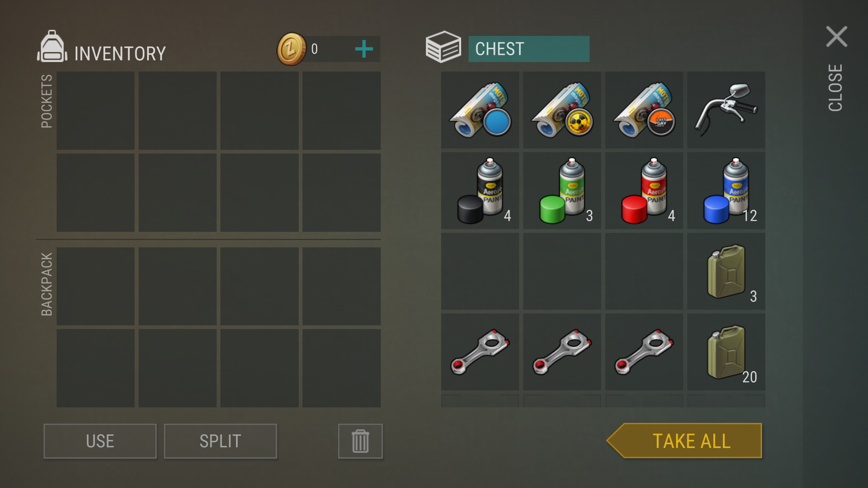Select the red aerosol paint stack
Viewport: 868px width, 488px height.
tap(644, 190)
